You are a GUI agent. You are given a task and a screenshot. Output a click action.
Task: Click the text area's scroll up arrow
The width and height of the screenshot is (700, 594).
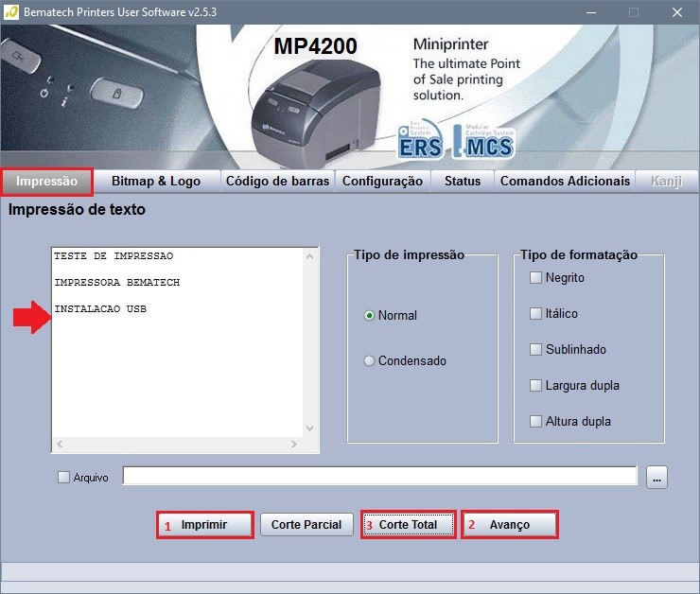coord(309,256)
